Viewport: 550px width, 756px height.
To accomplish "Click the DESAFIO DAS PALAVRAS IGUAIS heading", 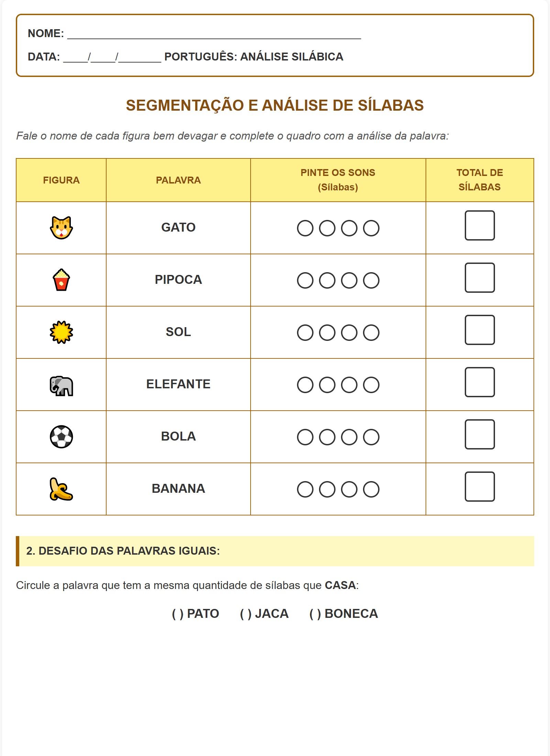I will point(123,551).
